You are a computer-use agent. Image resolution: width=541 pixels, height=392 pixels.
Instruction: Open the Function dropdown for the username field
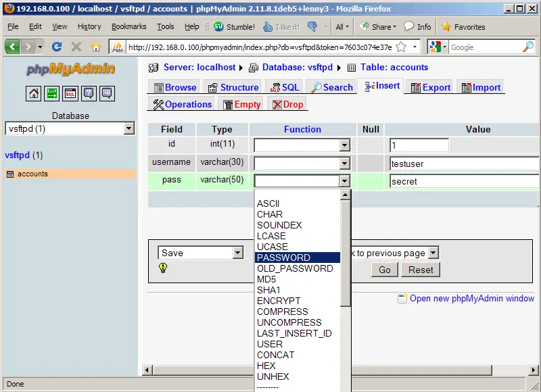click(x=302, y=164)
